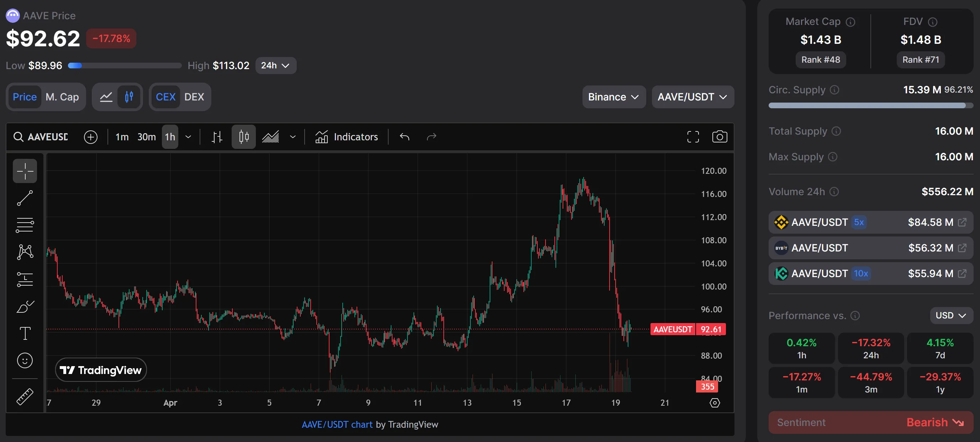980x442 pixels.
Task: Toggle to M. Cap chart view
Action: tap(62, 97)
